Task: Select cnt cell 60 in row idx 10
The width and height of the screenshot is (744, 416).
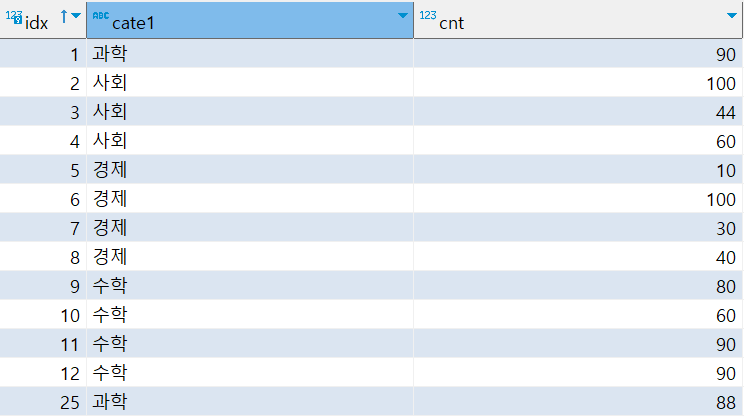Action: click(578, 314)
